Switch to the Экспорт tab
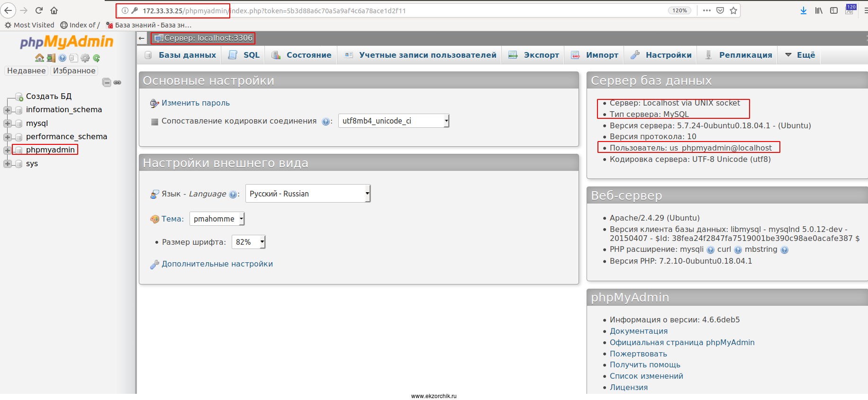This screenshot has height=400, width=868. [x=533, y=55]
